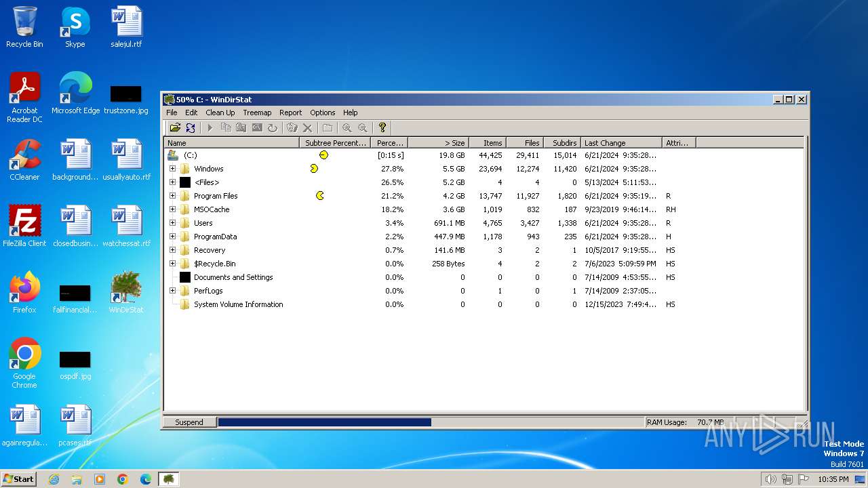Click the Start button

(18, 479)
